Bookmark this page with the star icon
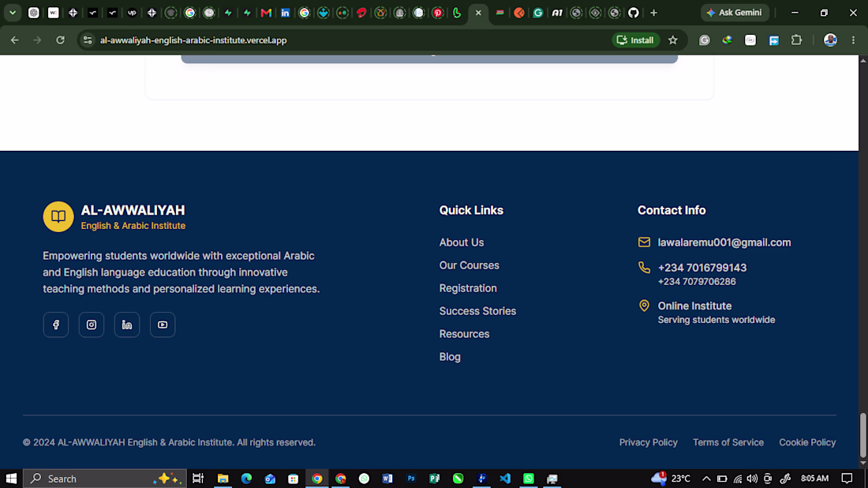 coord(672,40)
